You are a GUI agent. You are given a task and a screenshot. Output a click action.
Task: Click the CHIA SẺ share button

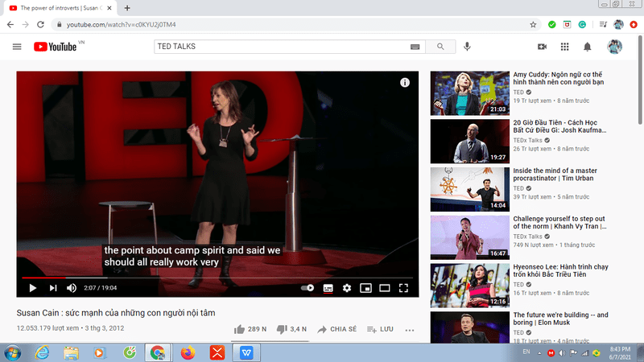336,329
